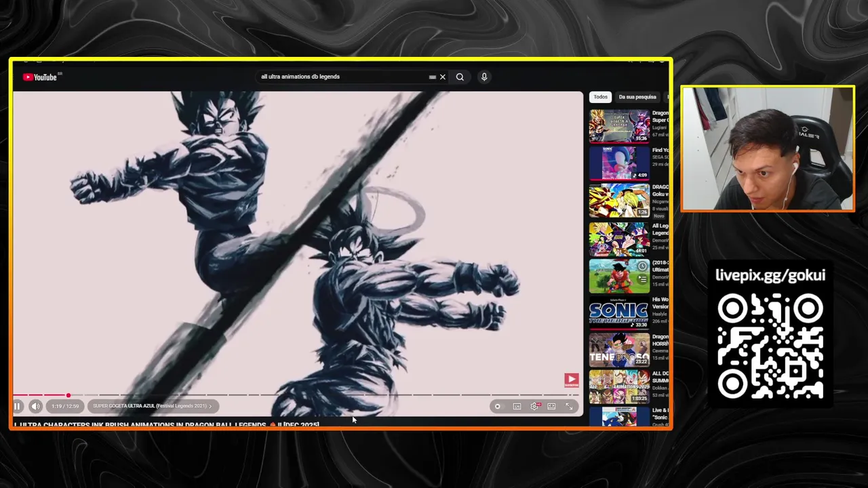Open the Animations 2025 1:03:25 thumbnail
868x488 pixels.
point(619,388)
